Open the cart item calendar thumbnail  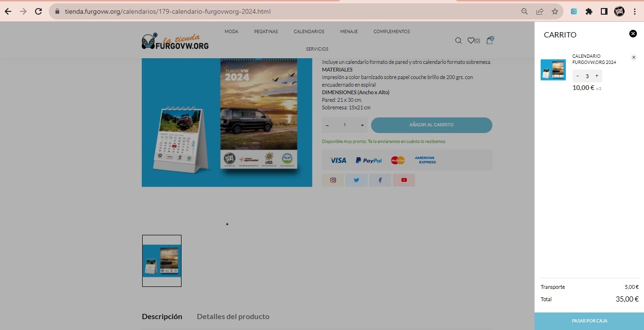553,70
